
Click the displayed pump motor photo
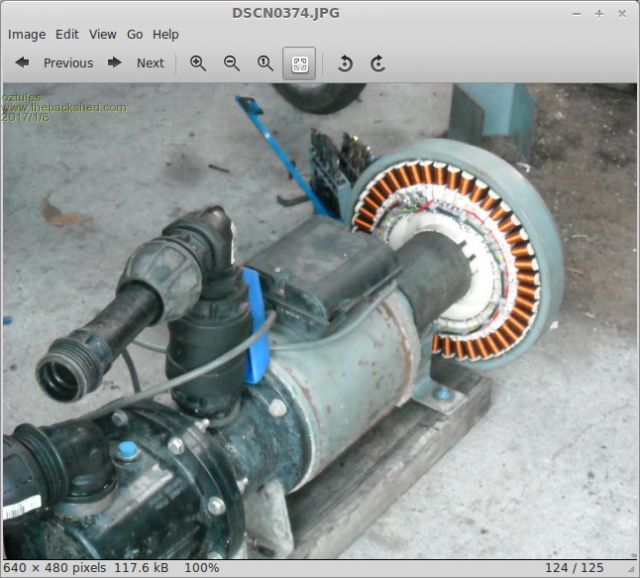(x=320, y=320)
